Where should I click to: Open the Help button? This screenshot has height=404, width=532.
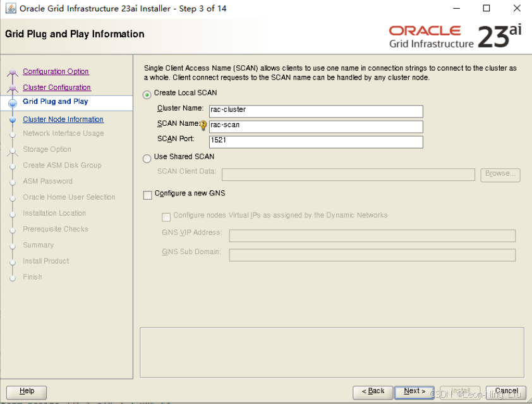[27, 392]
